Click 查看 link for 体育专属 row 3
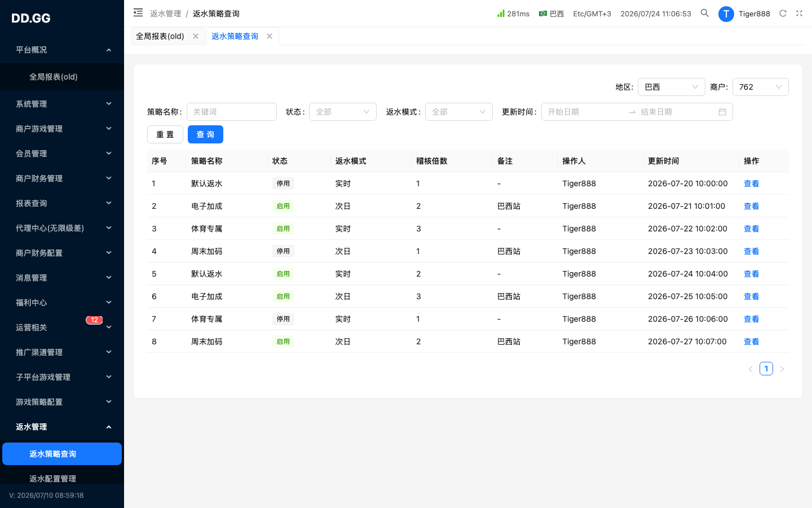Viewport: 812px width, 508px height. [x=751, y=229]
